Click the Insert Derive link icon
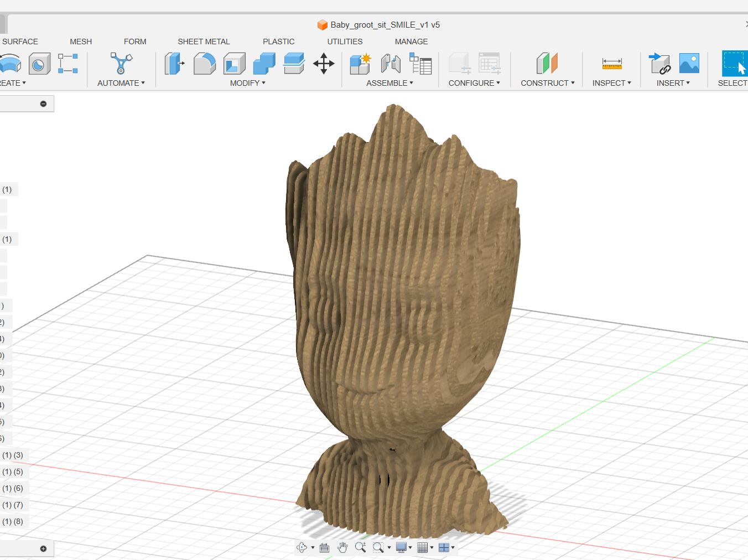Screen dimensions: 748x560 coord(659,64)
